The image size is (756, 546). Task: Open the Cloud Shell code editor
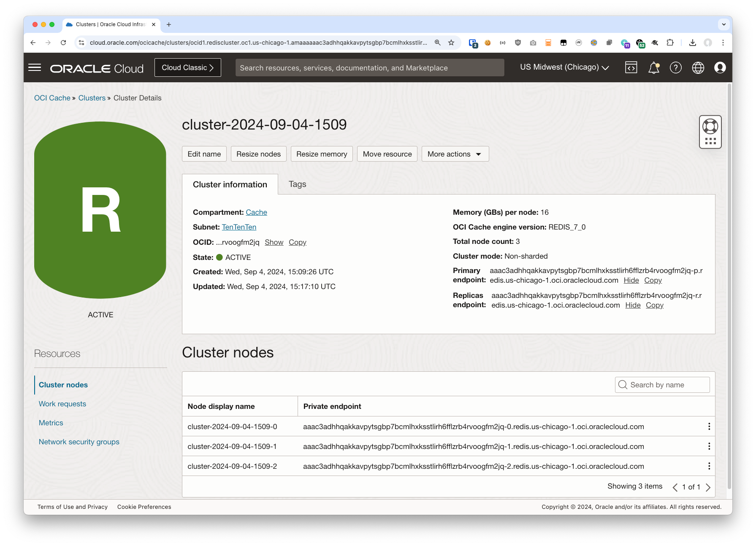(631, 68)
